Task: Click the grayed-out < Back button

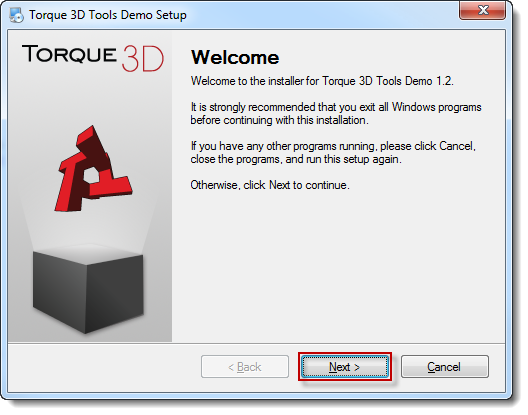Action: (x=245, y=366)
